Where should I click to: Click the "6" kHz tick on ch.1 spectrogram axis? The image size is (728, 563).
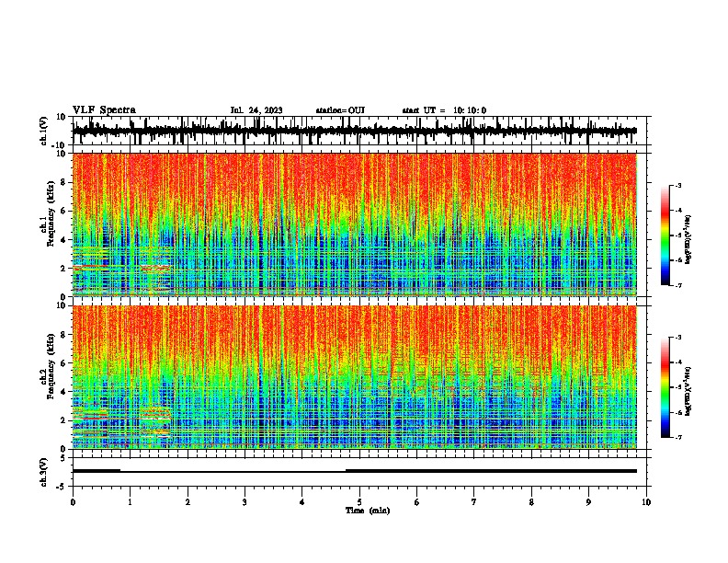point(63,211)
